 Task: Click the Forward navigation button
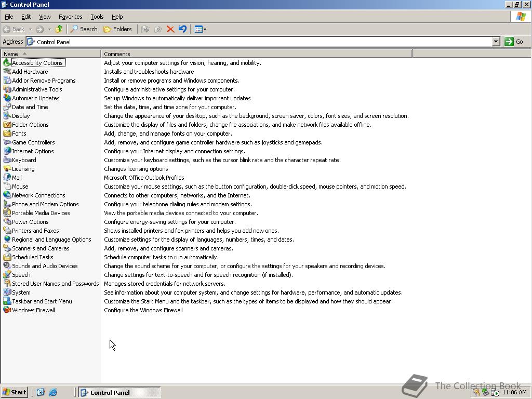39,29
